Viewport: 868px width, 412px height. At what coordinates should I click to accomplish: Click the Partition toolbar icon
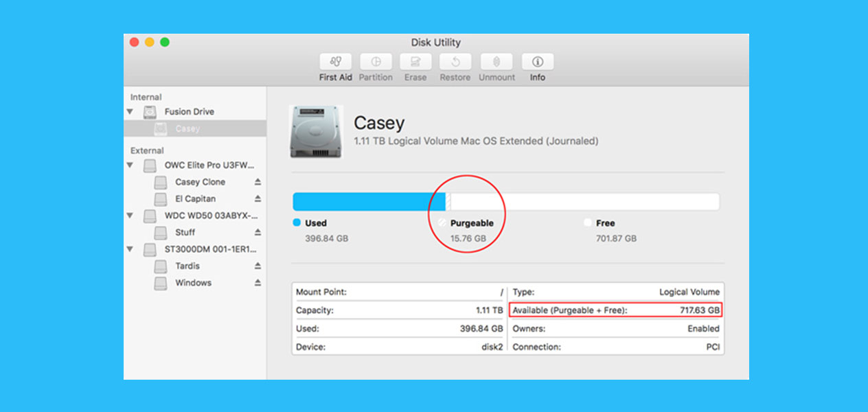click(376, 62)
